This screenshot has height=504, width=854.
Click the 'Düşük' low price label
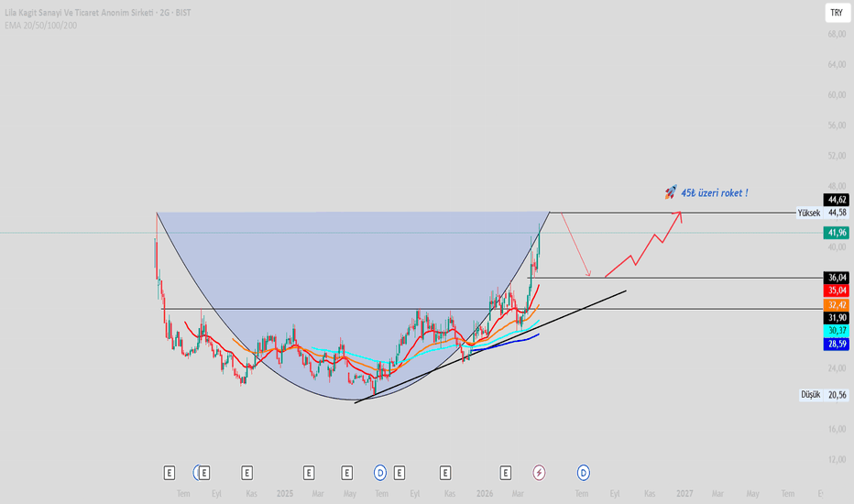pos(810,395)
